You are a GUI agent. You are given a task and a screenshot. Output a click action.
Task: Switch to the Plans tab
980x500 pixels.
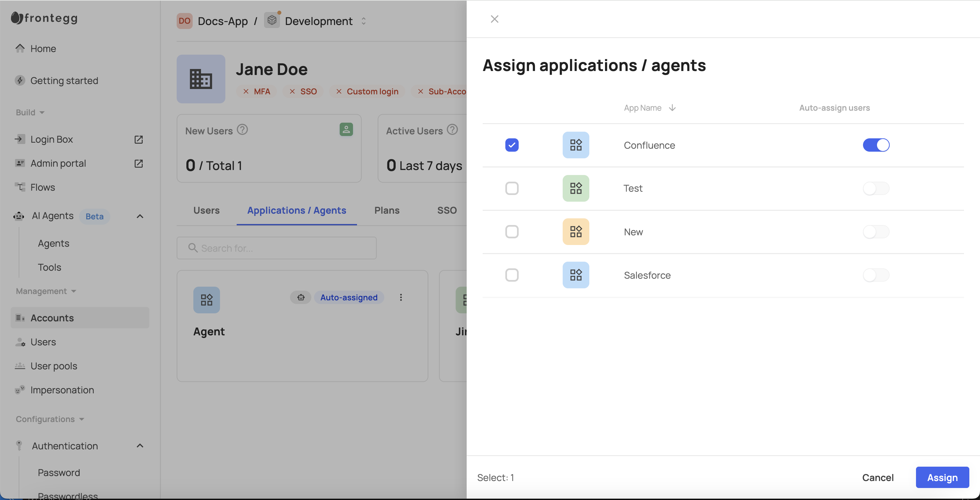(x=387, y=210)
